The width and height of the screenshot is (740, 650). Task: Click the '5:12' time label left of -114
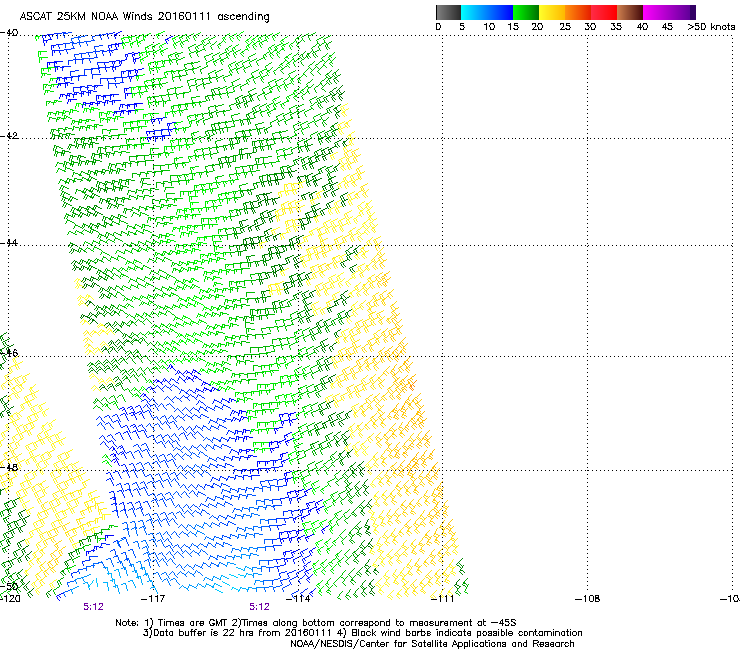260,607
